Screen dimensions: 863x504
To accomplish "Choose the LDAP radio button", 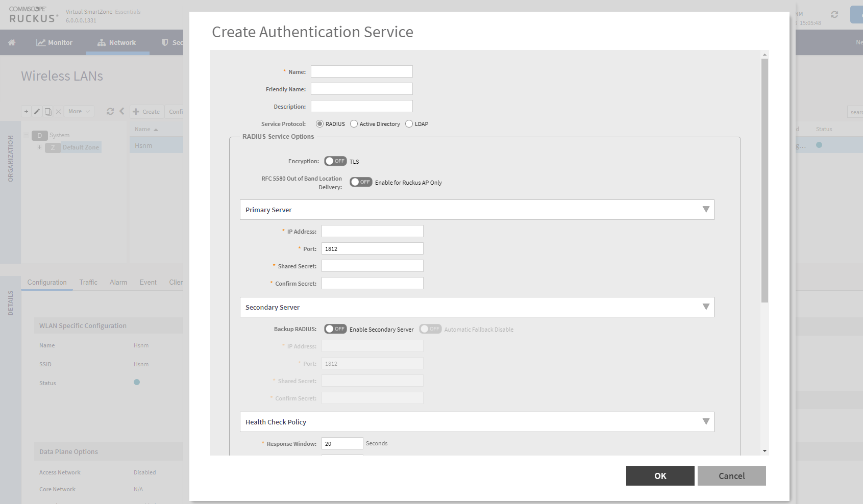I will point(409,124).
